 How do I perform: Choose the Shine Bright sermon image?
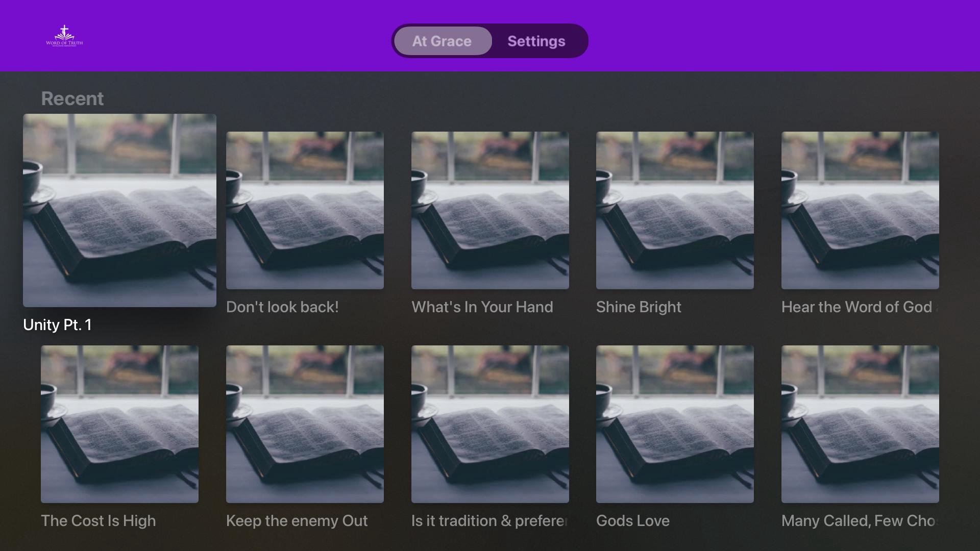pyautogui.click(x=675, y=210)
